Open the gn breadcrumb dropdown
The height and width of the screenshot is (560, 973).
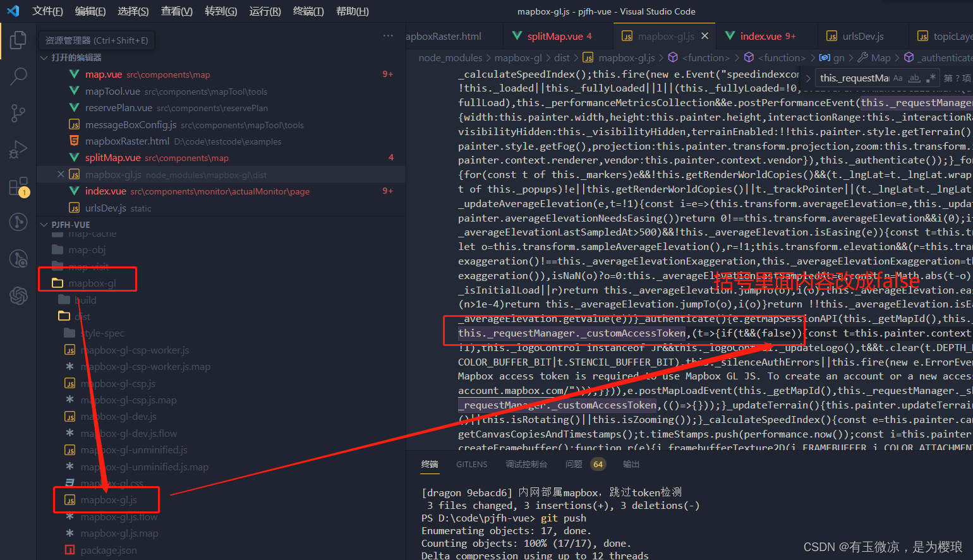coord(832,58)
